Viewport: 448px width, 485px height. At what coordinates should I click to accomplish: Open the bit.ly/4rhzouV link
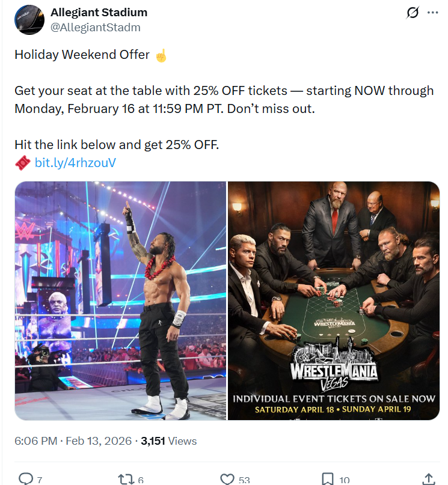pos(75,162)
